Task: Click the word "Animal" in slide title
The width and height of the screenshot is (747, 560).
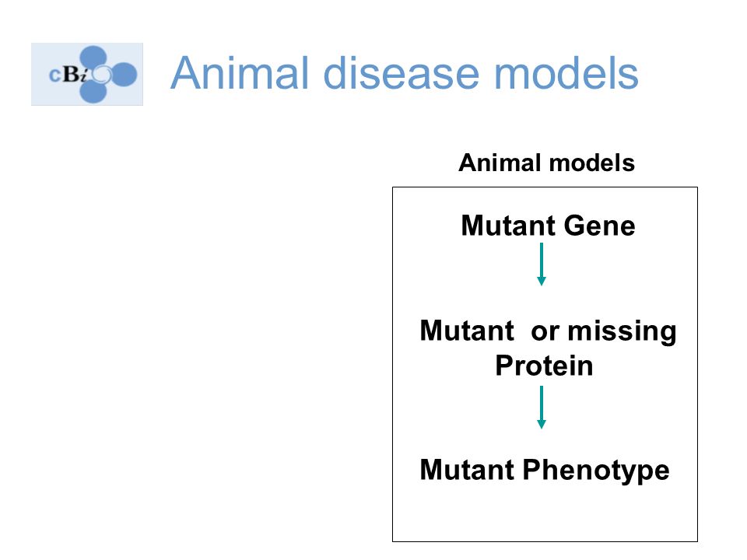Action: [240, 73]
